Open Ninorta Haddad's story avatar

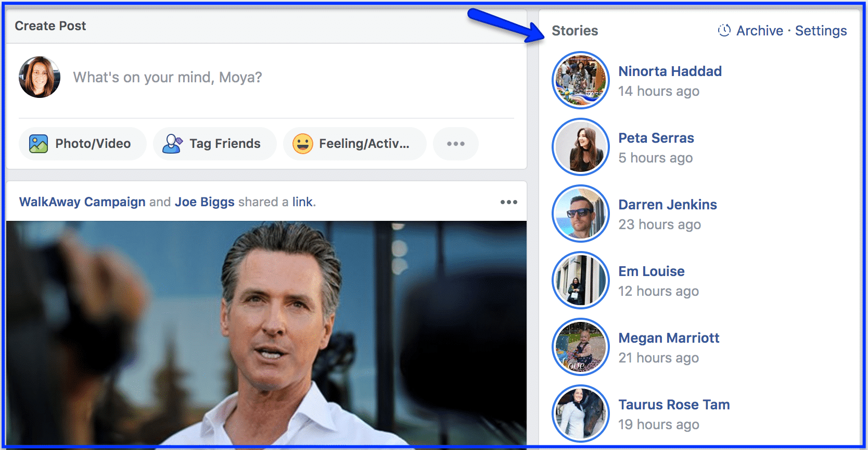pyautogui.click(x=581, y=80)
